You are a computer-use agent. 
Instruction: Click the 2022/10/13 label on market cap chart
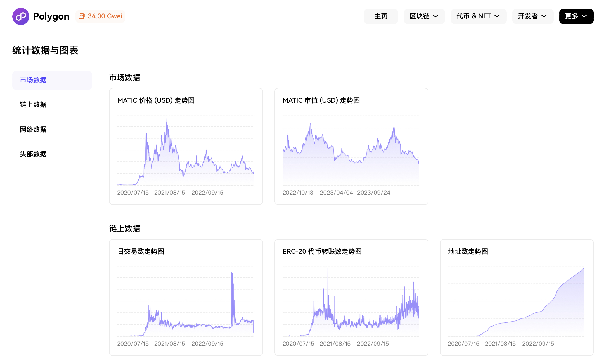298,193
